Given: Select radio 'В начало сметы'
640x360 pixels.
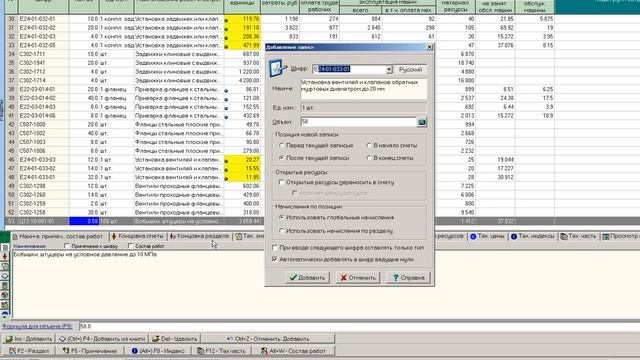Looking at the screenshot, I should coord(369,145).
